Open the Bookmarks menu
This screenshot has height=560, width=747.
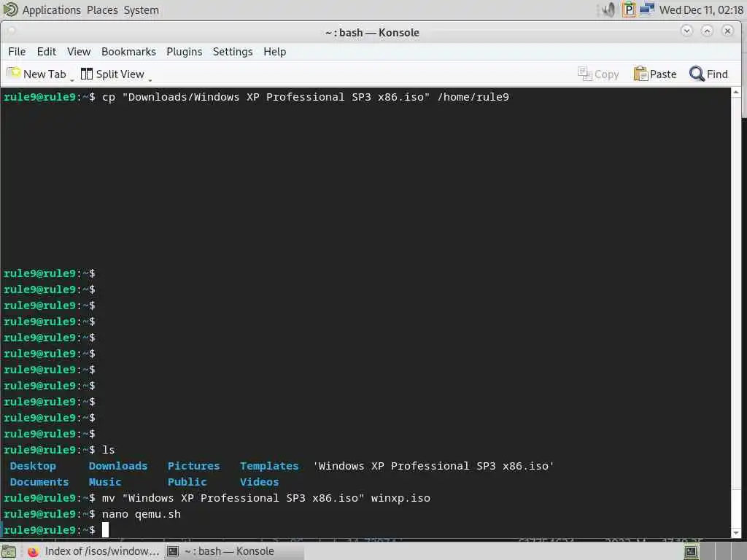pyautogui.click(x=128, y=52)
